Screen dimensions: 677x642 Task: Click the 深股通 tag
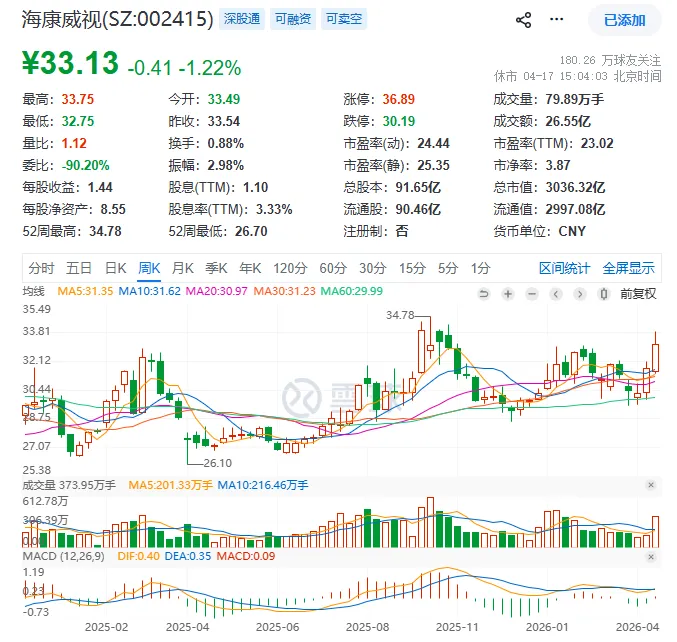(242, 19)
